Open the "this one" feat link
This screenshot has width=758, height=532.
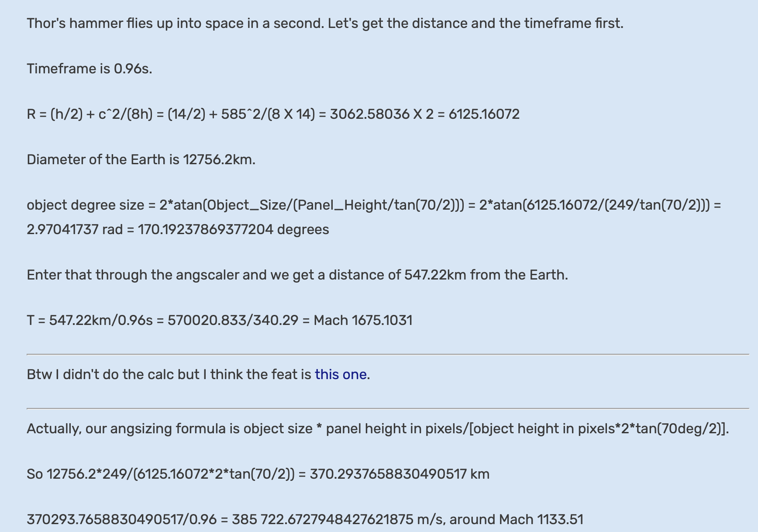341,375
